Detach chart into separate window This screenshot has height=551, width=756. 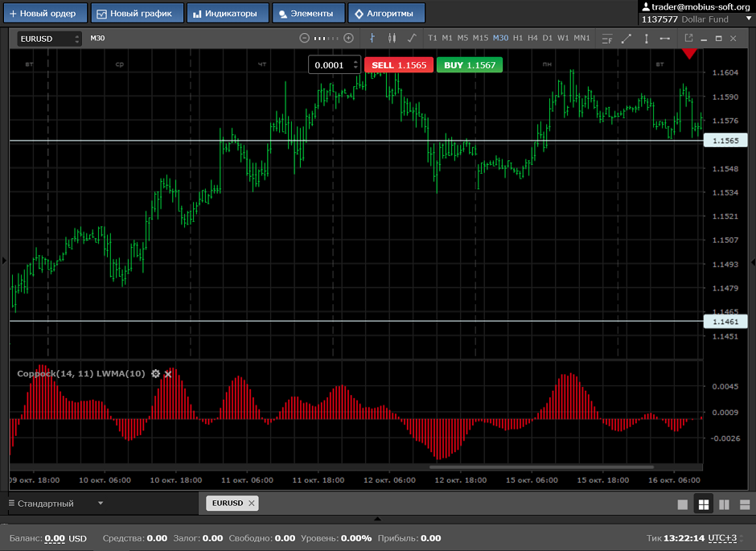[688, 38]
